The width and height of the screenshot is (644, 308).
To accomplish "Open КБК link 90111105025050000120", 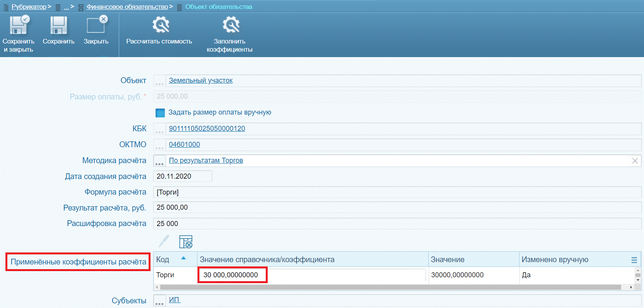I will 207,129.
